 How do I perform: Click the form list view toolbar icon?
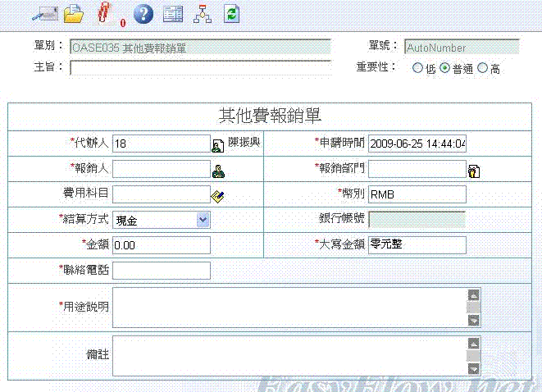tap(172, 13)
